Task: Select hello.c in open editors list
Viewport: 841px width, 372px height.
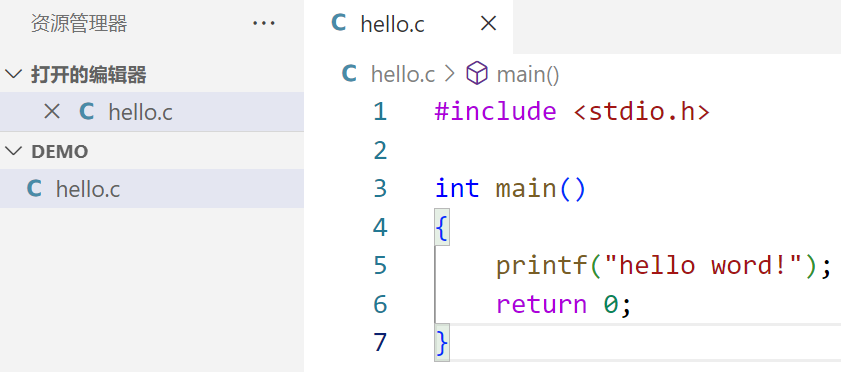Action: click(152, 111)
